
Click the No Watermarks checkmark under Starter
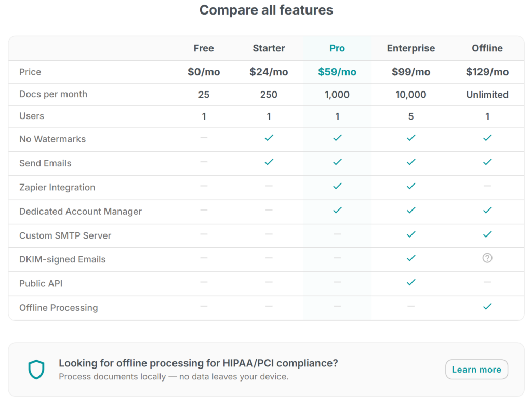(x=269, y=138)
